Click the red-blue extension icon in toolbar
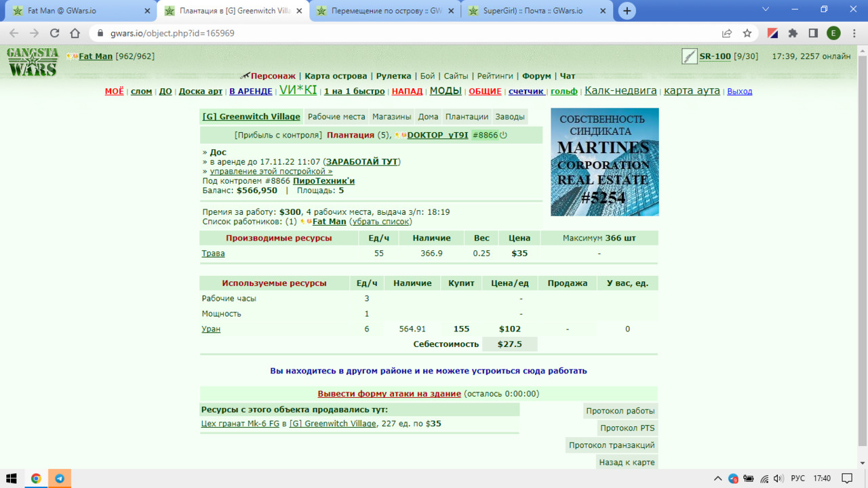Viewport: 868px width, 488px height. [x=772, y=33]
